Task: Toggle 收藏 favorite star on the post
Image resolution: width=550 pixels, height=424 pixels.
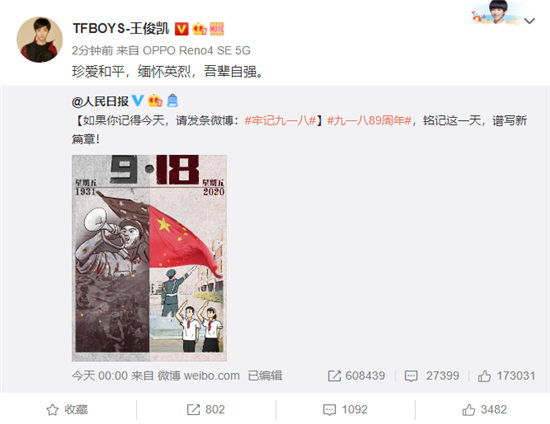Action: tap(67, 410)
